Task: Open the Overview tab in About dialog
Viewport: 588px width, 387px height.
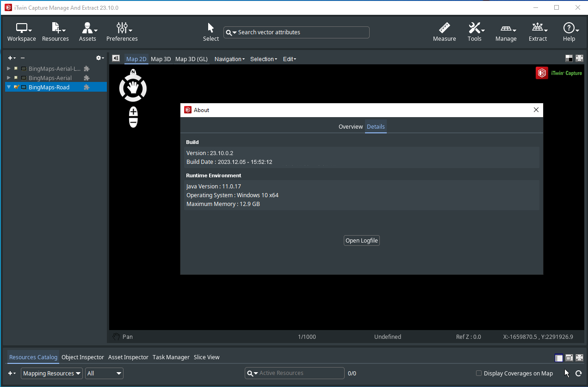Action: point(351,126)
